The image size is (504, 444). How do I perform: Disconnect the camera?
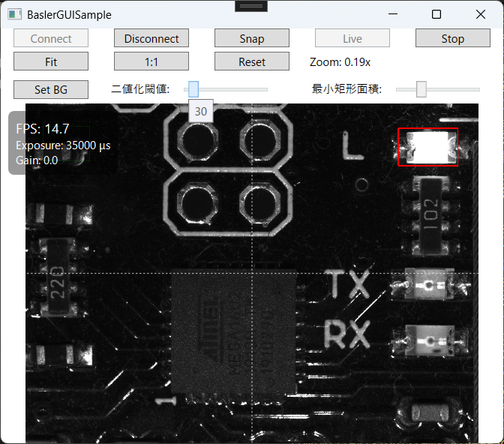[151, 38]
